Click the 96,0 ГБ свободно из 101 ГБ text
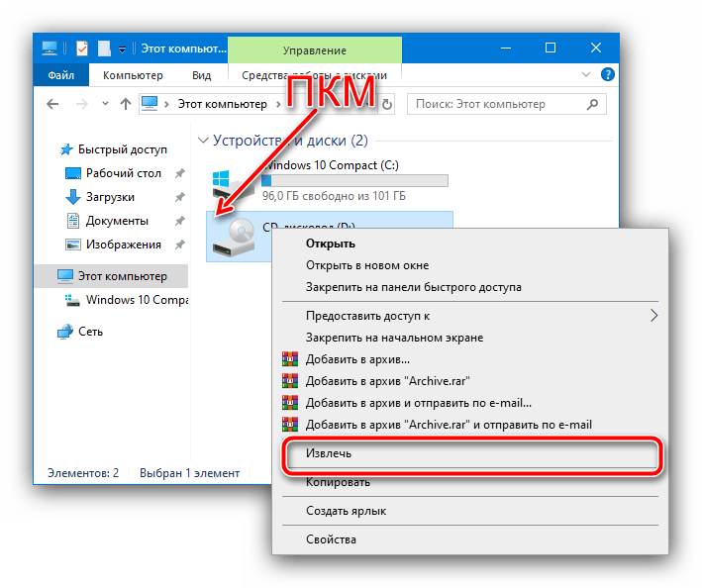 (x=334, y=196)
